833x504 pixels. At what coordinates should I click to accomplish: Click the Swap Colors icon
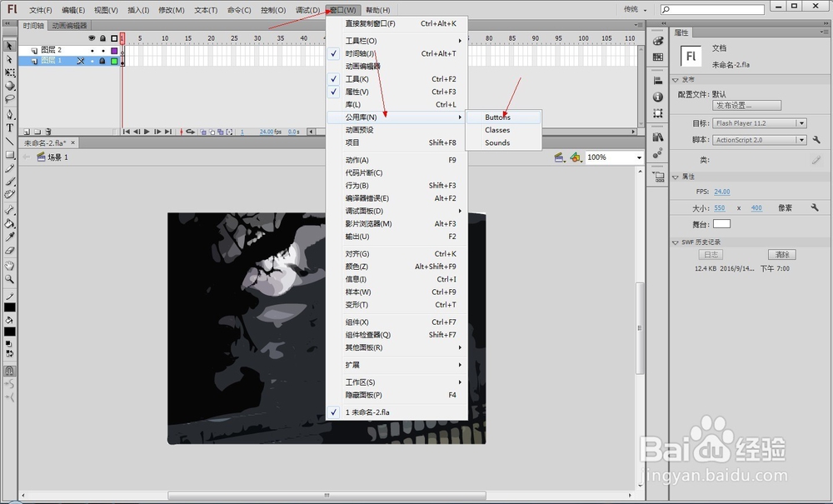pyautogui.click(x=9, y=353)
